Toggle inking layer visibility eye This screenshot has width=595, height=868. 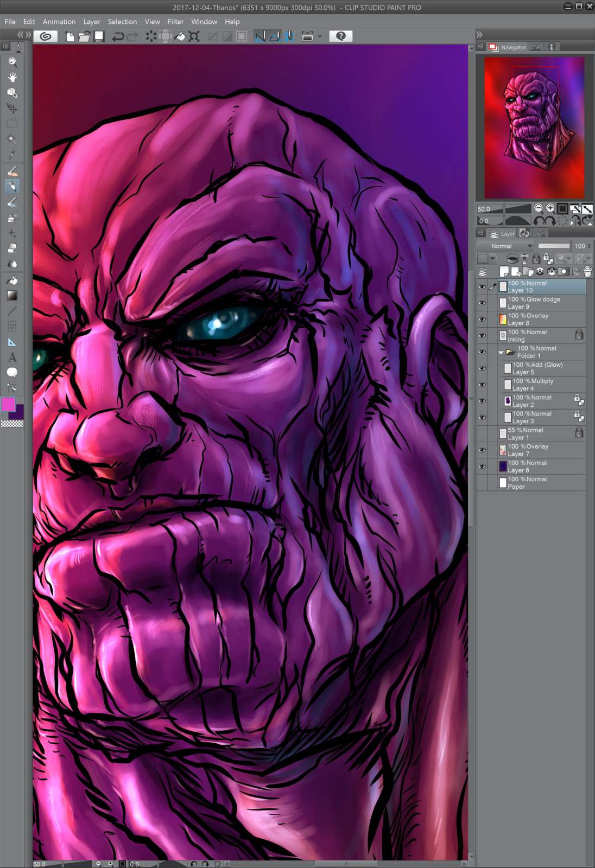(482, 336)
